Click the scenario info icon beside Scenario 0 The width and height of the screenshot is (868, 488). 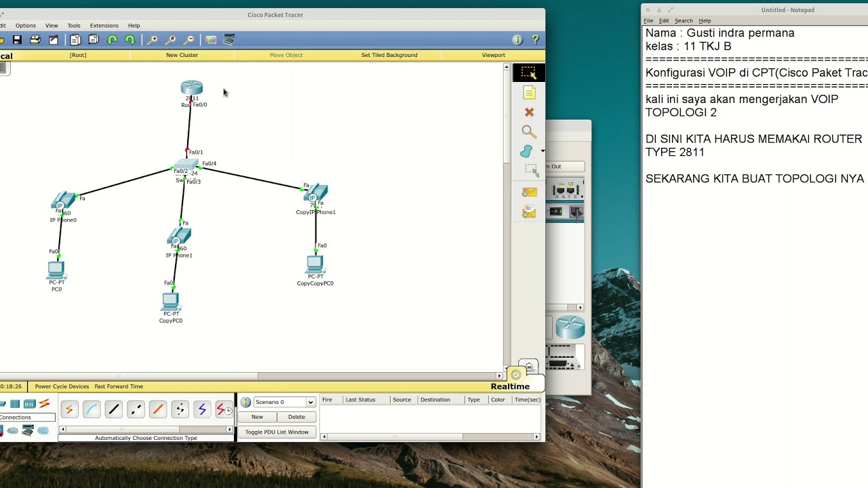pyautogui.click(x=245, y=403)
